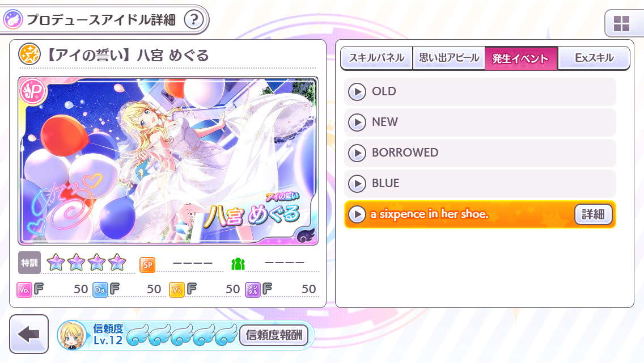
Task: Open the Exスキル tab
Action: (x=594, y=58)
